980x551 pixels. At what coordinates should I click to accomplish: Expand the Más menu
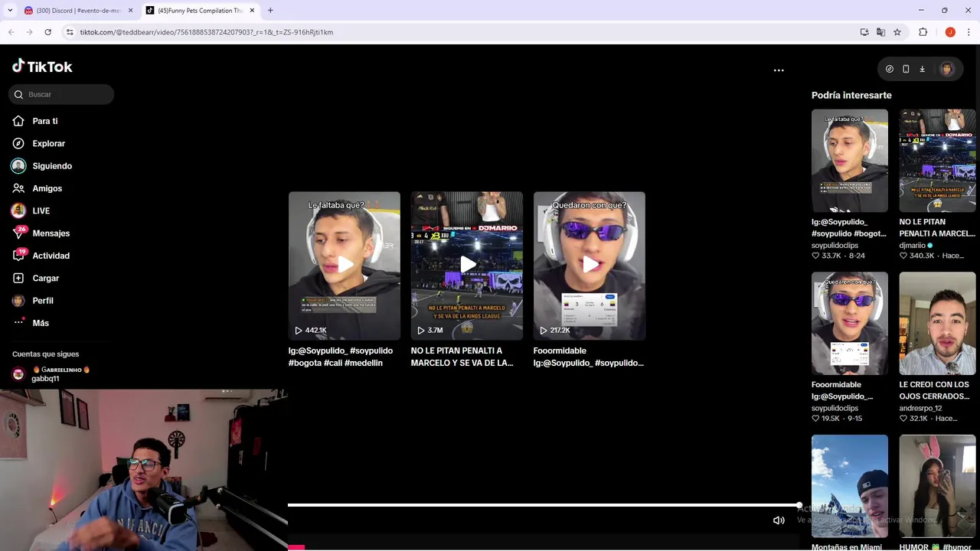pyautogui.click(x=41, y=323)
